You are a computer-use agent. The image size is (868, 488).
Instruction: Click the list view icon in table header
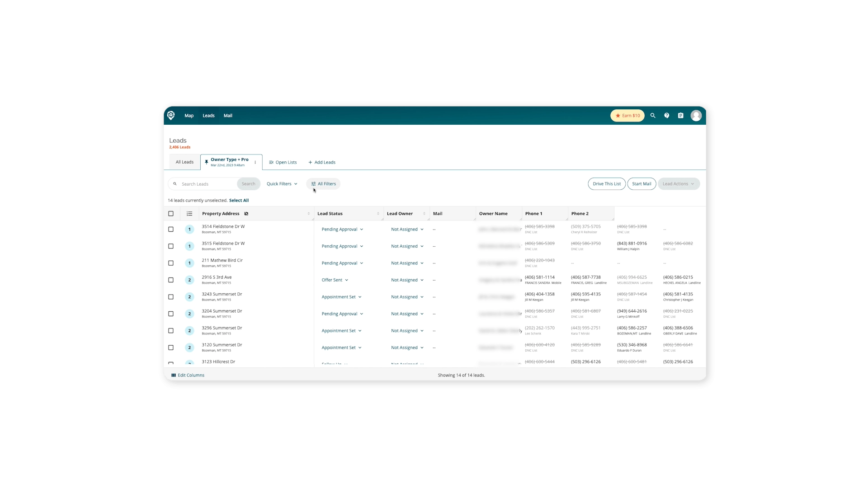[x=189, y=214]
